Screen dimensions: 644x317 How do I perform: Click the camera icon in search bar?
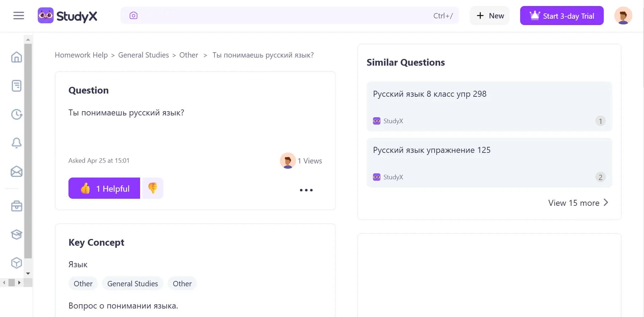[133, 16]
